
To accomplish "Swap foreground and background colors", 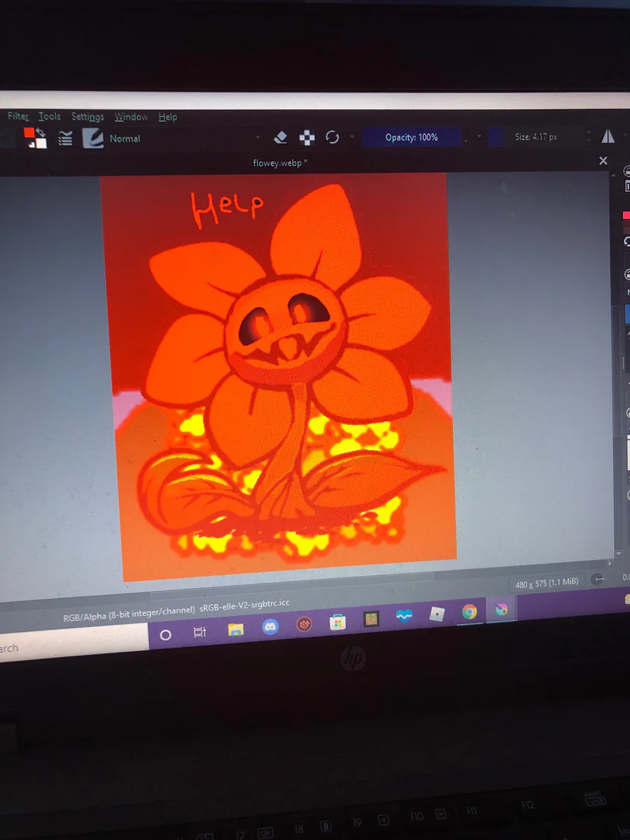I will 41,132.
